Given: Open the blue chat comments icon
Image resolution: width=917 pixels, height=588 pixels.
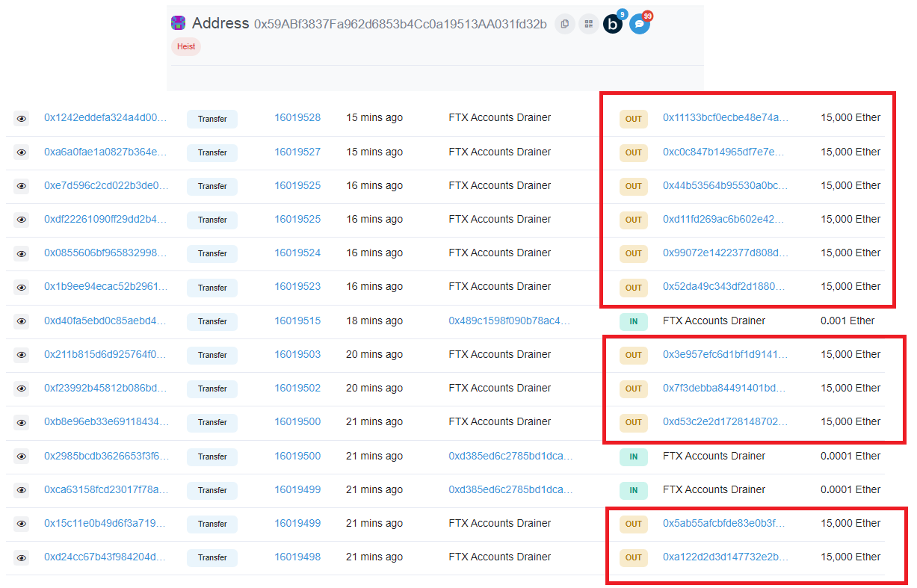Looking at the screenshot, I should pos(639,24).
